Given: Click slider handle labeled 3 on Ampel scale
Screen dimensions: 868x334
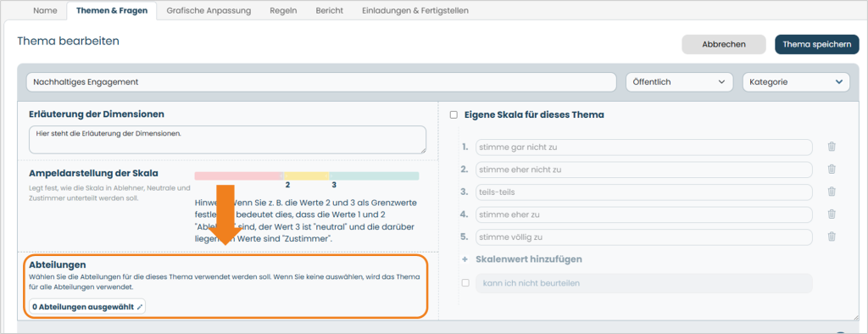Looking at the screenshot, I should [x=331, y=176].
